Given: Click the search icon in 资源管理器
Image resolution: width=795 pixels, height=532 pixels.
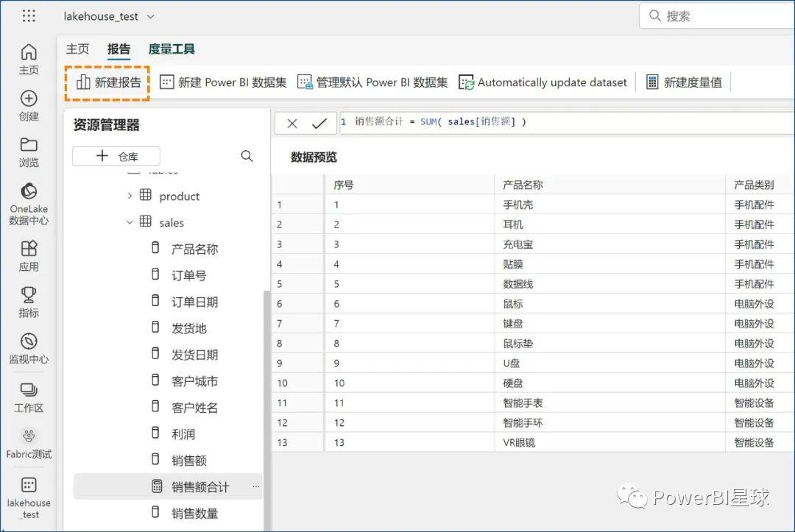Looking at the screenshot, I should 247,156.
